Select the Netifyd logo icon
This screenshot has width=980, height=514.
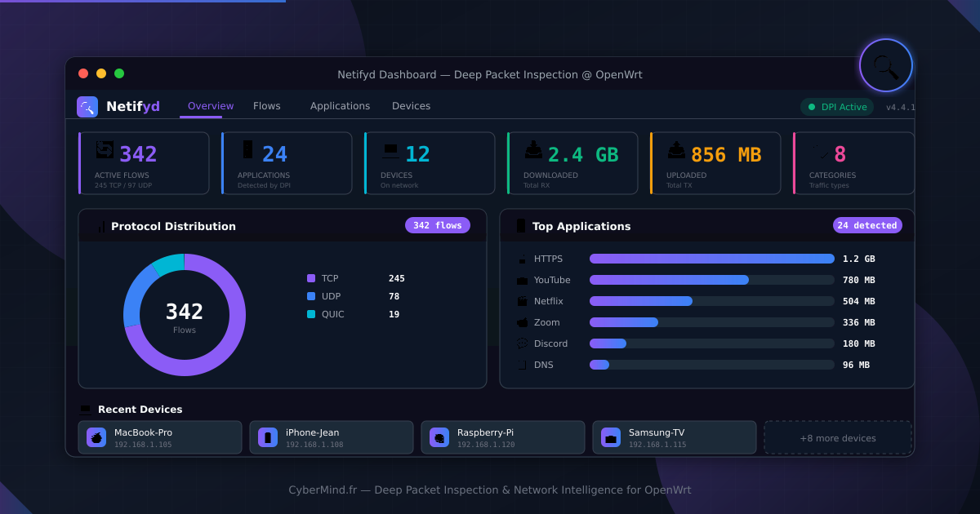(x=87, y=106)
